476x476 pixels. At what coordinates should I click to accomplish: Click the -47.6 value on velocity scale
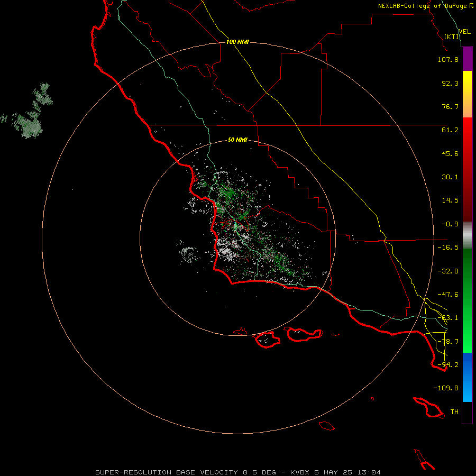point(448,295)
